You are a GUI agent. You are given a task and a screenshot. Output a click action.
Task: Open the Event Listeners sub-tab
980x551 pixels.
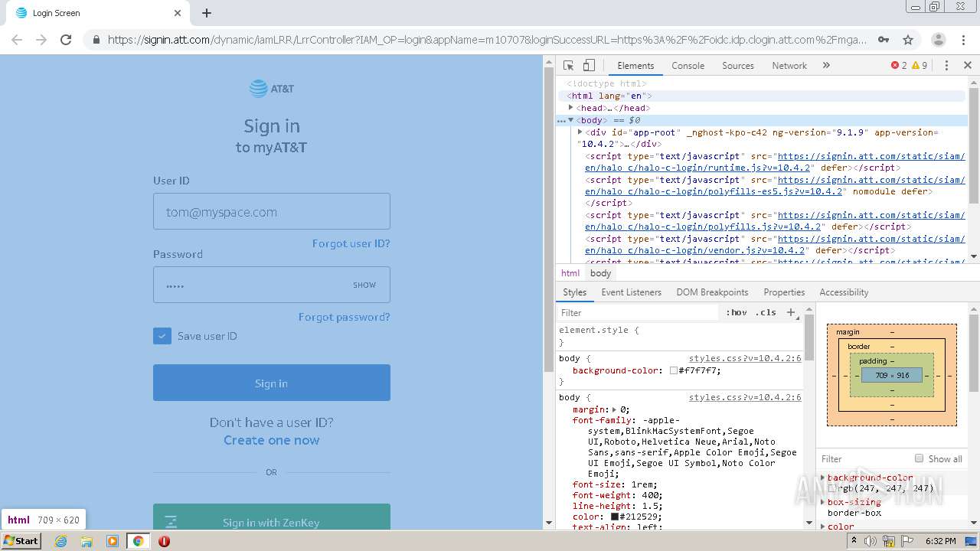[631, 292]
